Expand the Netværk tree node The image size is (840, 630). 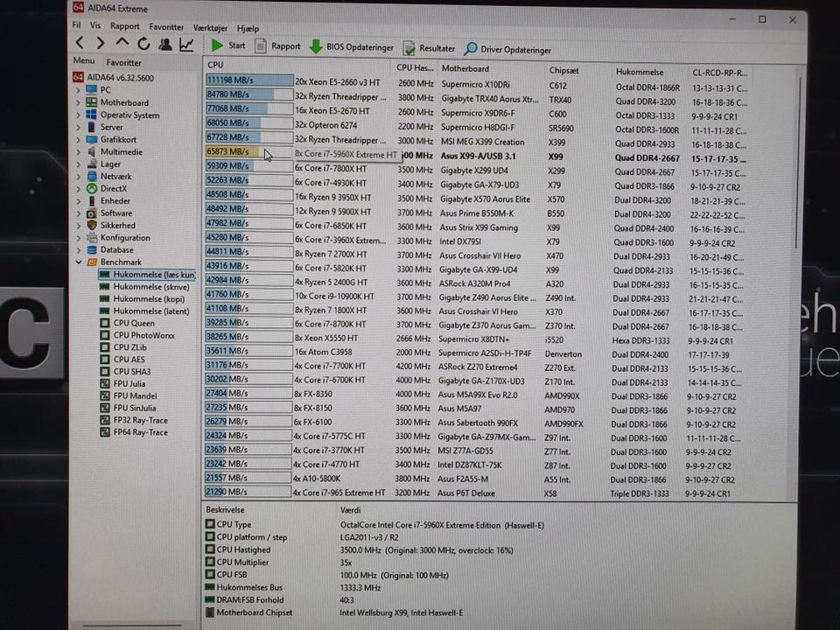click(x=79, y=176)
